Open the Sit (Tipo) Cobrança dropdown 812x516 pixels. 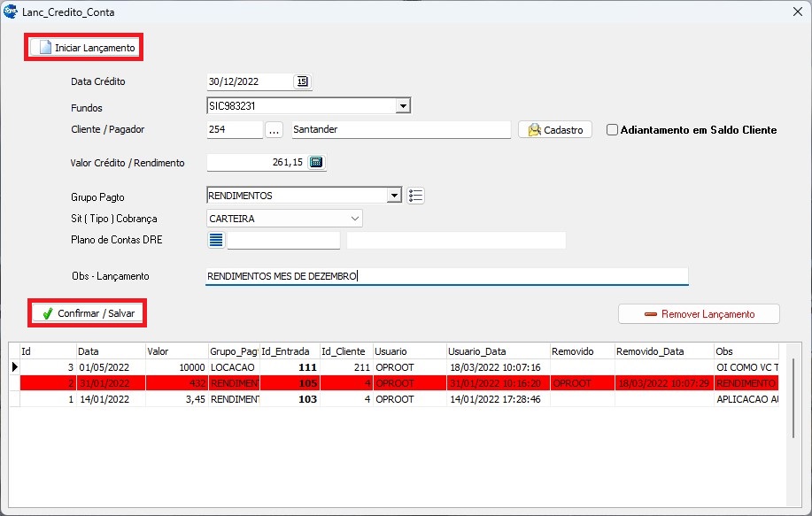[x=354, y=218]
